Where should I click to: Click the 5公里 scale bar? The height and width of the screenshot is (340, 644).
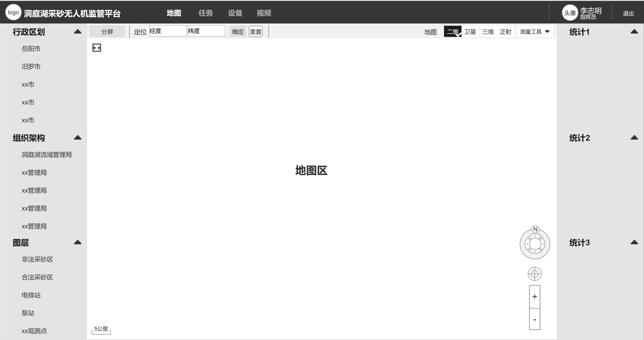(101, 329)
